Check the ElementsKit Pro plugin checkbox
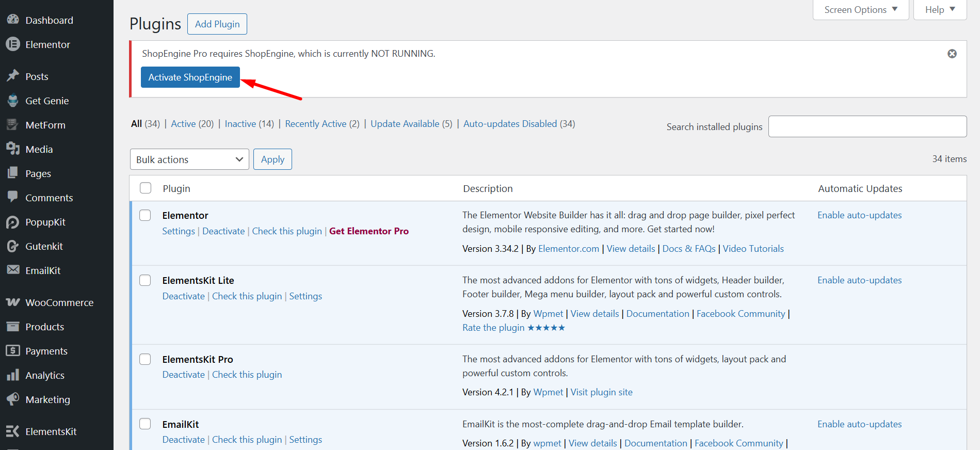980x450 pixels. coord(145,359)
